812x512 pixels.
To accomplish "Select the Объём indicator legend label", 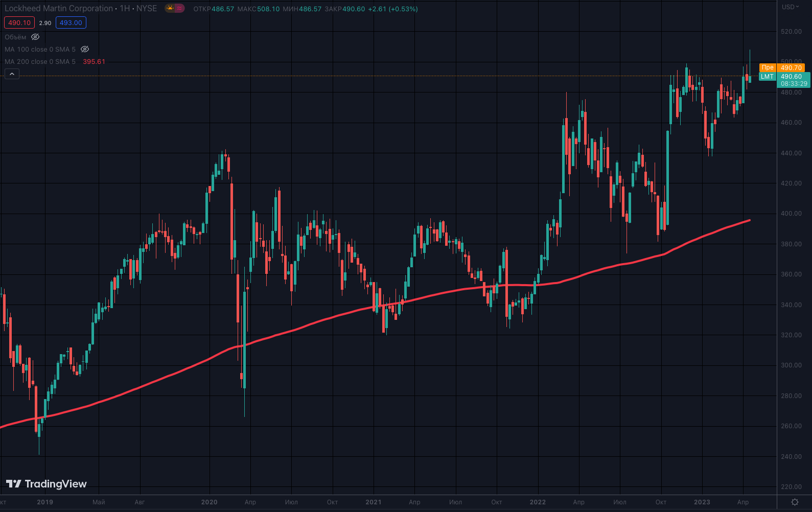I will pos(15,37).
